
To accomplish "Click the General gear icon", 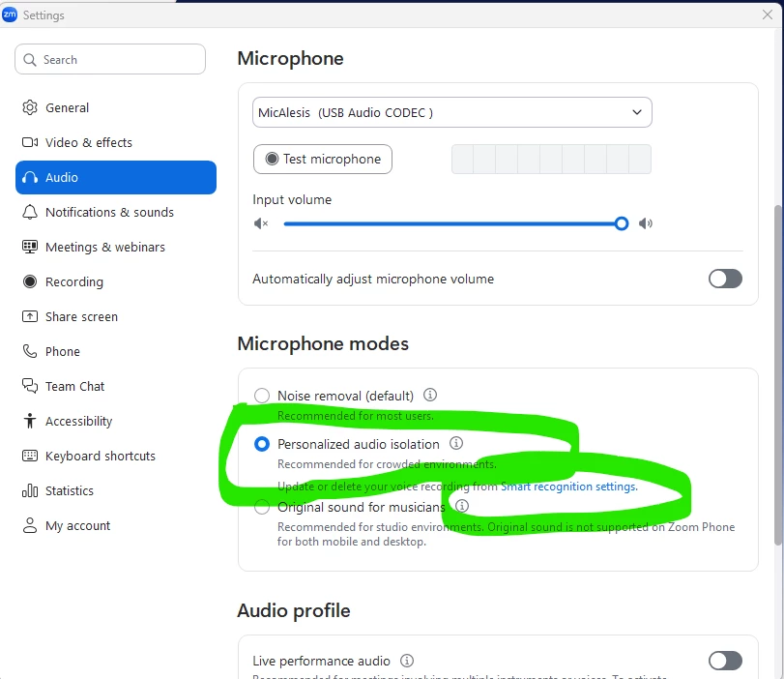I will pos(30,107).
